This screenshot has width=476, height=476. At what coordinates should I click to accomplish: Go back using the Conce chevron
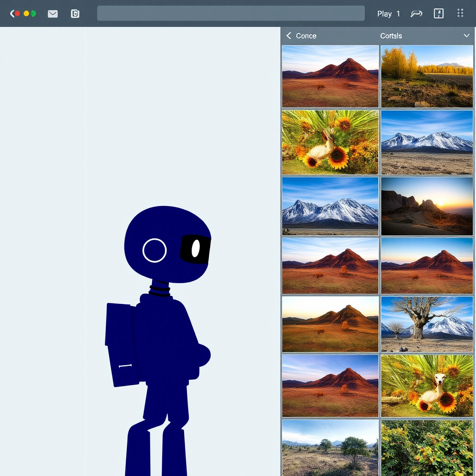pos(288,35)
